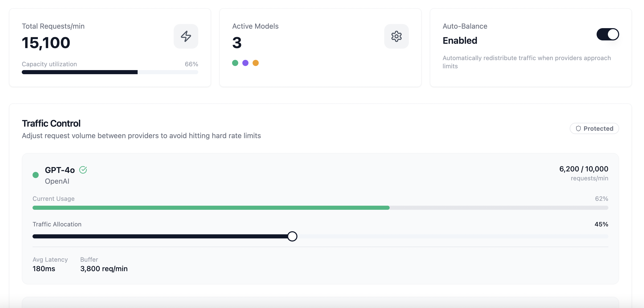The height and width of the screenshot is (308, 644).
Task: Click the GPT-4o green status dot
Action: point(36,175)
